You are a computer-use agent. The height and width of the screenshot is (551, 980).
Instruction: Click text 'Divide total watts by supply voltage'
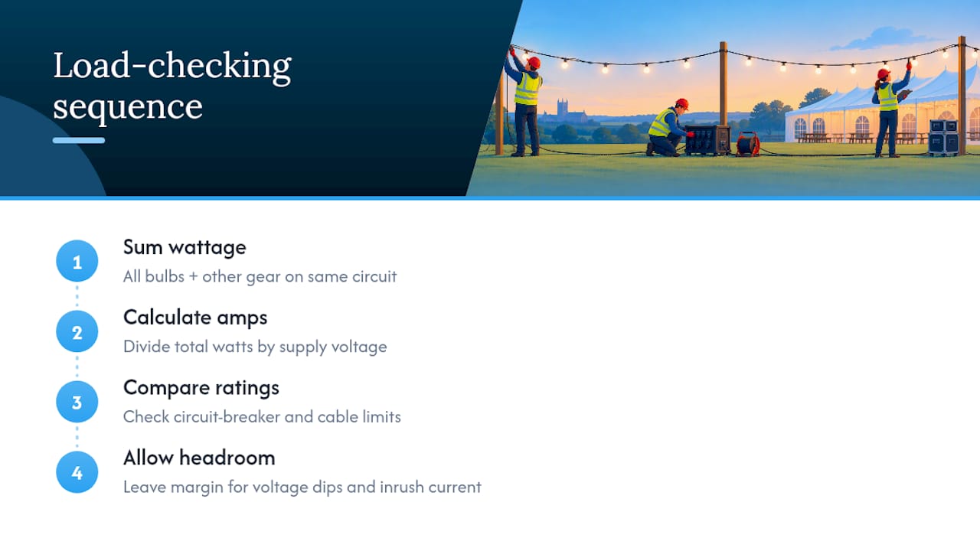[255, 347]
